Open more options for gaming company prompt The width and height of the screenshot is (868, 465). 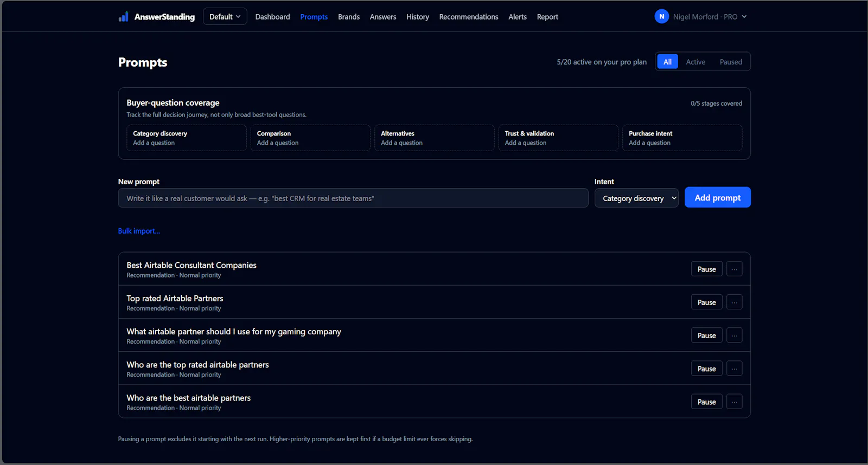(x=734, y=335)
